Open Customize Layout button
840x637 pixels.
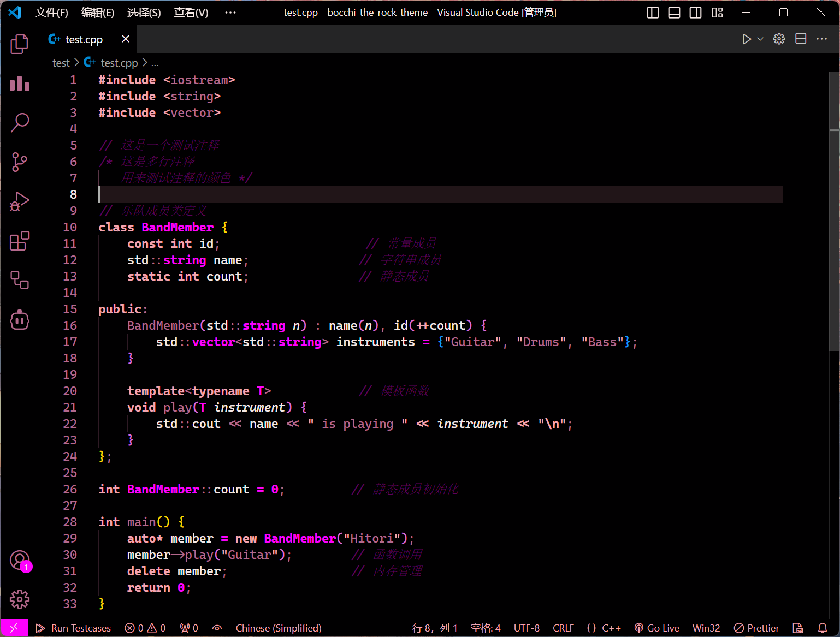coord(717,13)
